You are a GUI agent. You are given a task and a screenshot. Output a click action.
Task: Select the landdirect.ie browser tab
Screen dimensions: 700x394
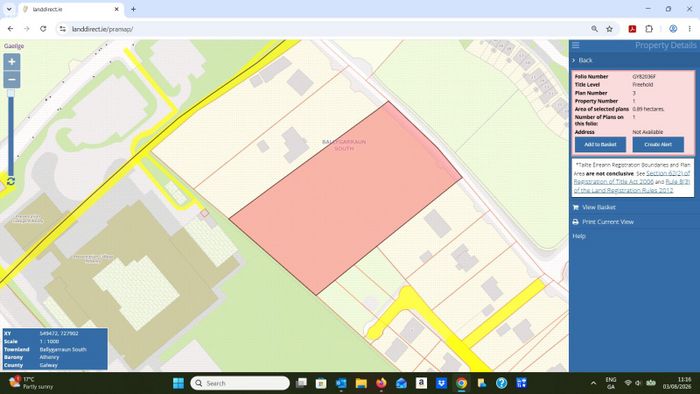(x=71, y=9)
